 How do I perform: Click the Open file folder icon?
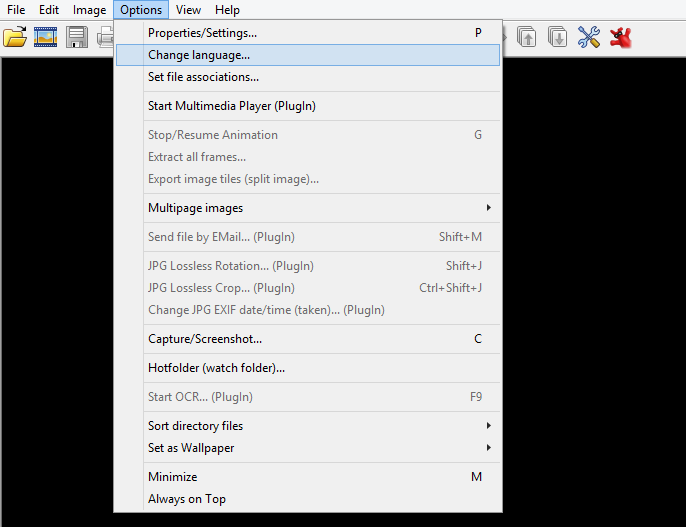pyautogui.click(x=14, y=38)
